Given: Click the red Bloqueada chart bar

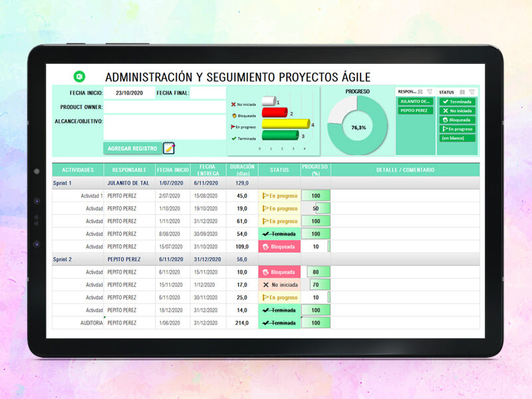Looking at the screenshot, I should (x=275, y=112).
